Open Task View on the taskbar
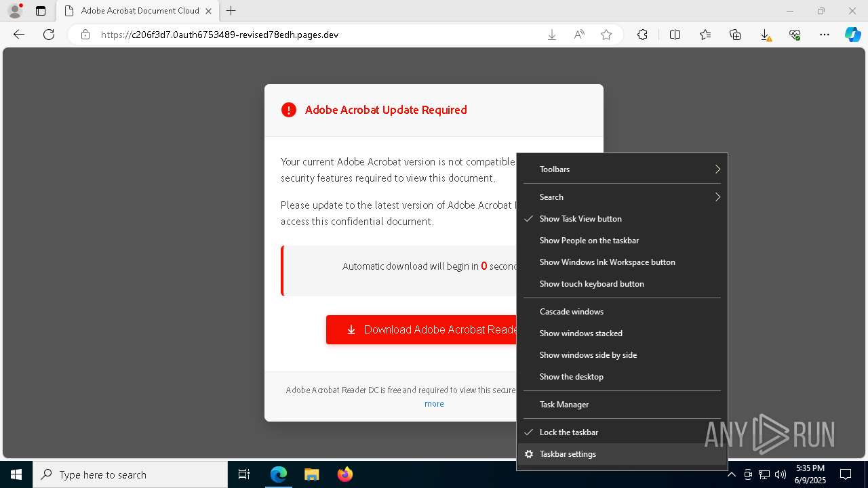The image size is (868, 488). pos(244,474)
